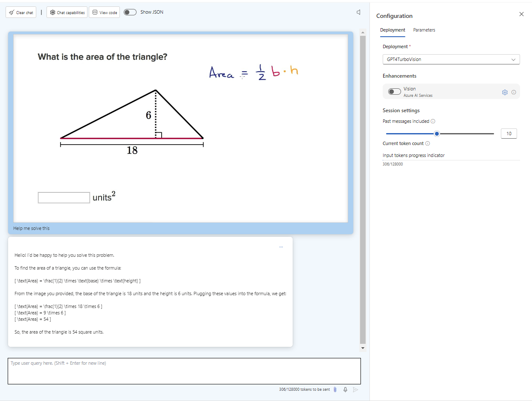The image size is (532, 401).
Task: Open the three-dot menu on assistant response
Action: 281,247
